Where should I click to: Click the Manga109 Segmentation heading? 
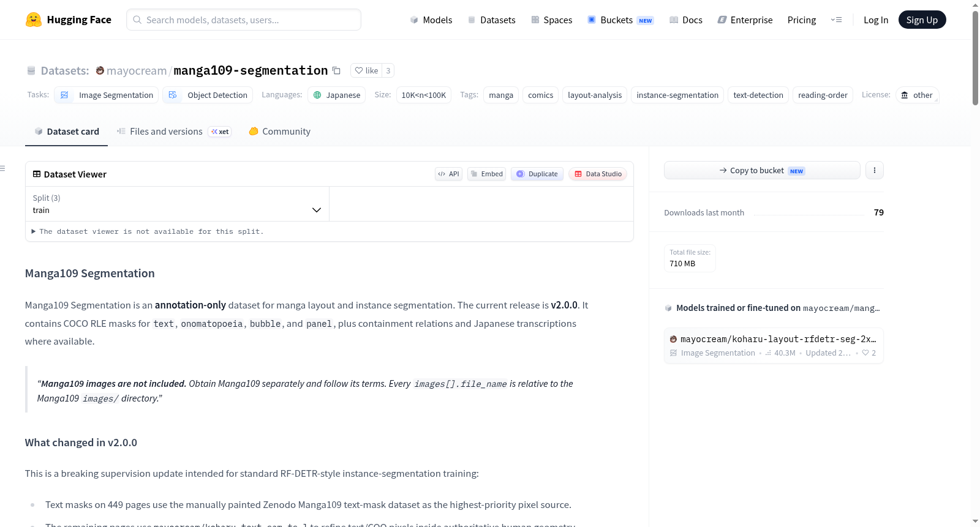pos(90,273)
